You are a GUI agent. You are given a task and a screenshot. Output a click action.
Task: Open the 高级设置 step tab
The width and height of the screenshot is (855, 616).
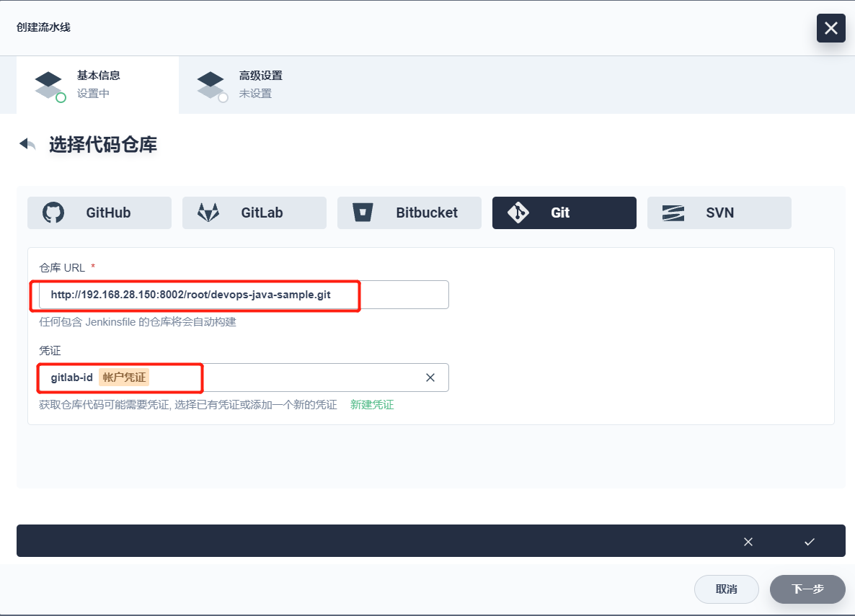coord(260,85)
